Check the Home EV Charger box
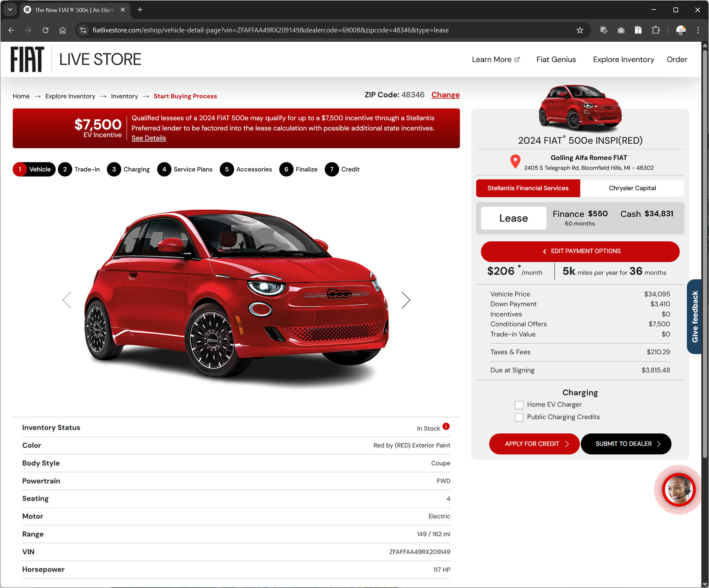Screen dimensions: 709x588 coord(519,405)
